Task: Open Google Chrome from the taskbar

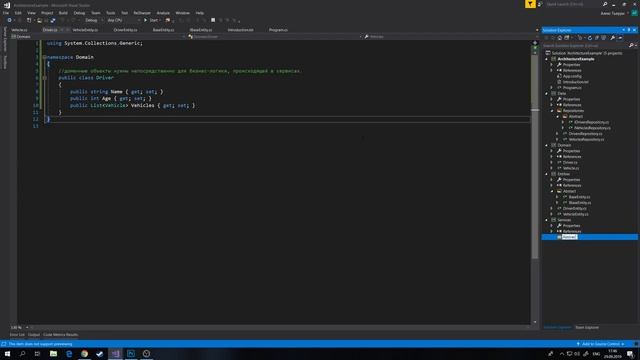Action: click(84, 353)
